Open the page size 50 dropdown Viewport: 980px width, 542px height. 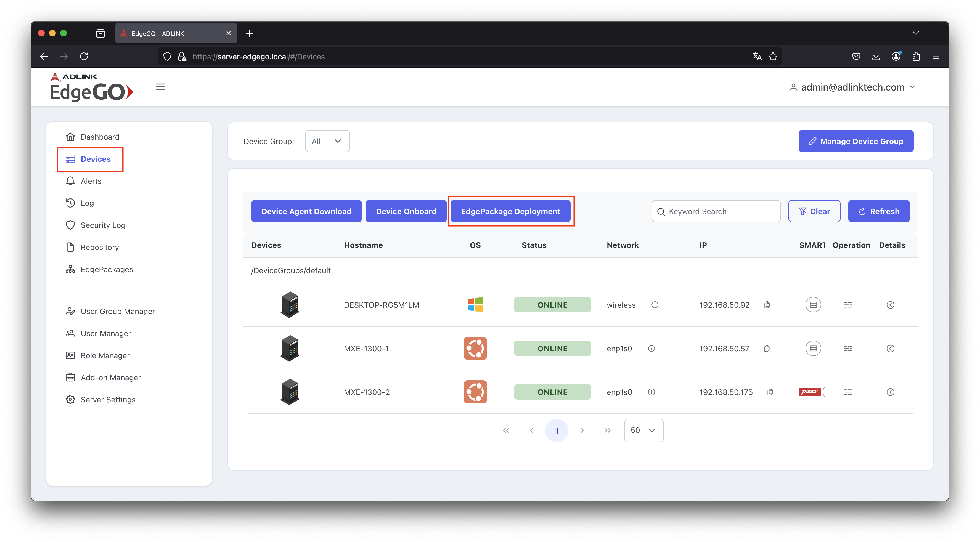click(643, 430)
